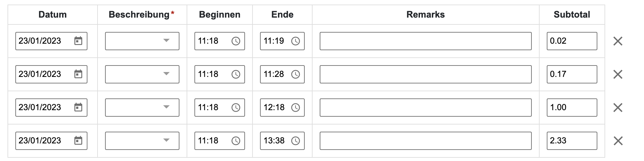Remove the row with subtotal 0.17
This screenshot has width=644, height=161.
[x=618, y=74]
